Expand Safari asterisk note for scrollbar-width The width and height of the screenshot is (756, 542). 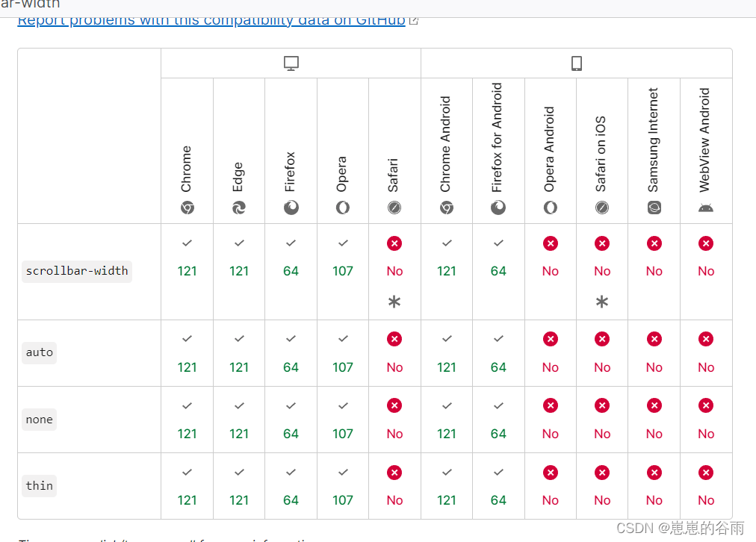394,302
